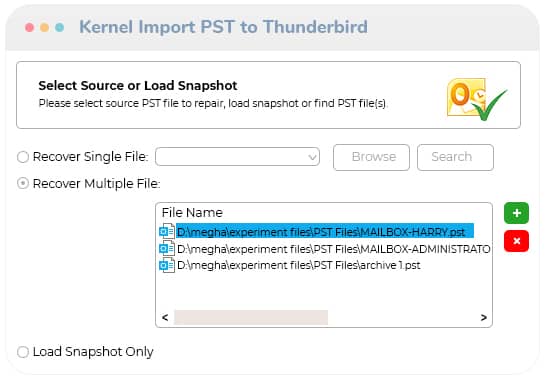Screen dimensions: 545x380
Task: Click the green plus add file icon
Action: click(516, 213)
